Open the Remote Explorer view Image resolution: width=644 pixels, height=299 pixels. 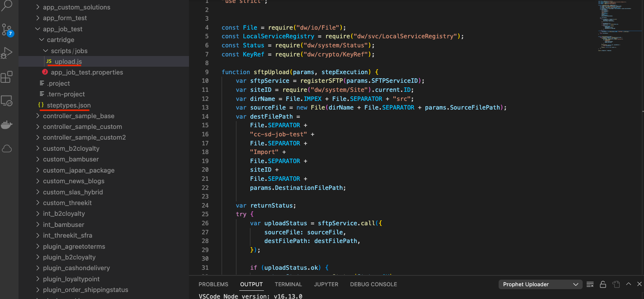pyautogui.click(x=7, y=100)
